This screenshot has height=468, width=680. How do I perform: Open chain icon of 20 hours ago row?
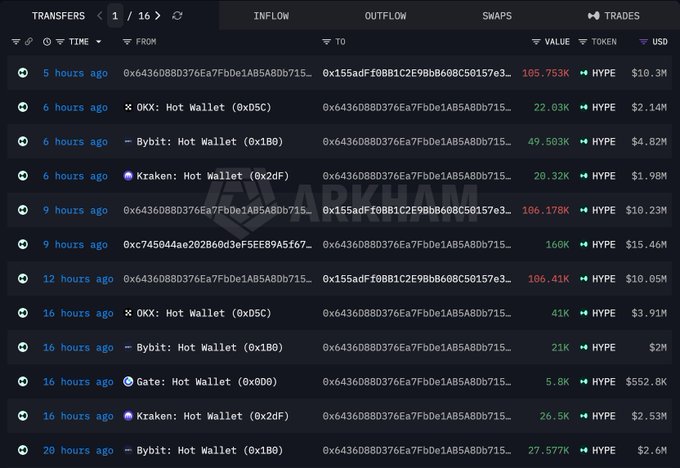(23, 450)
